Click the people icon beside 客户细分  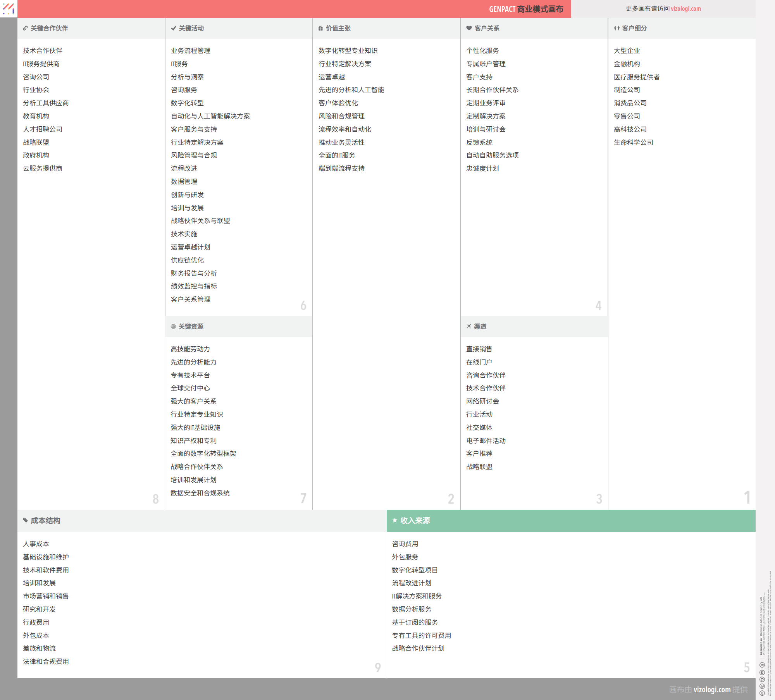[617, 28]
